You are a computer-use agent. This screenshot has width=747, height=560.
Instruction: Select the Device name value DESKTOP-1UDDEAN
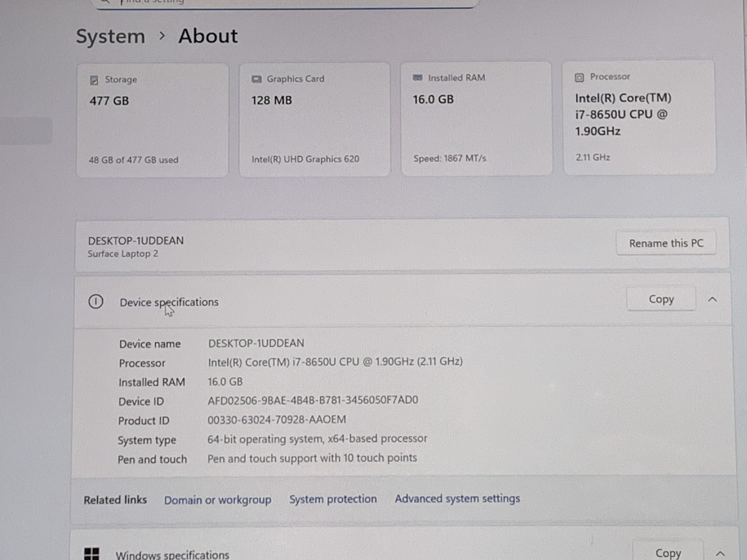[256, 343]
